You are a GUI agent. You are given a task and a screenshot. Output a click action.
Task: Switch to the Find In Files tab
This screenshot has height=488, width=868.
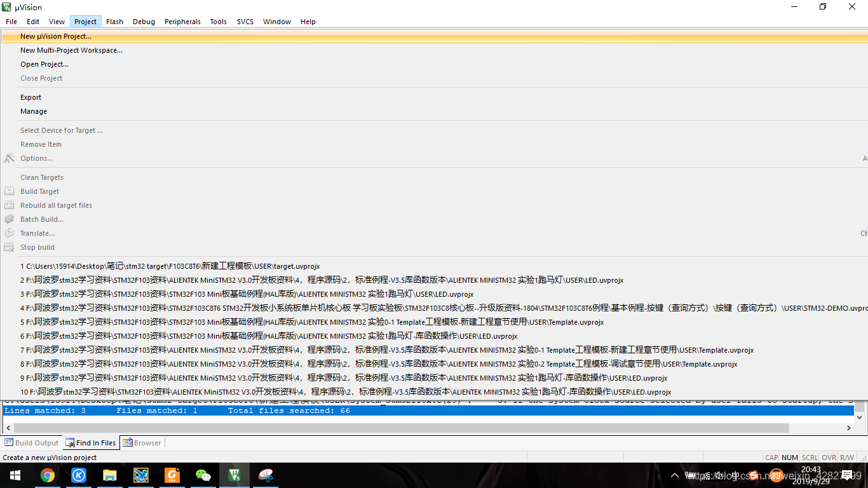(91, 443)
